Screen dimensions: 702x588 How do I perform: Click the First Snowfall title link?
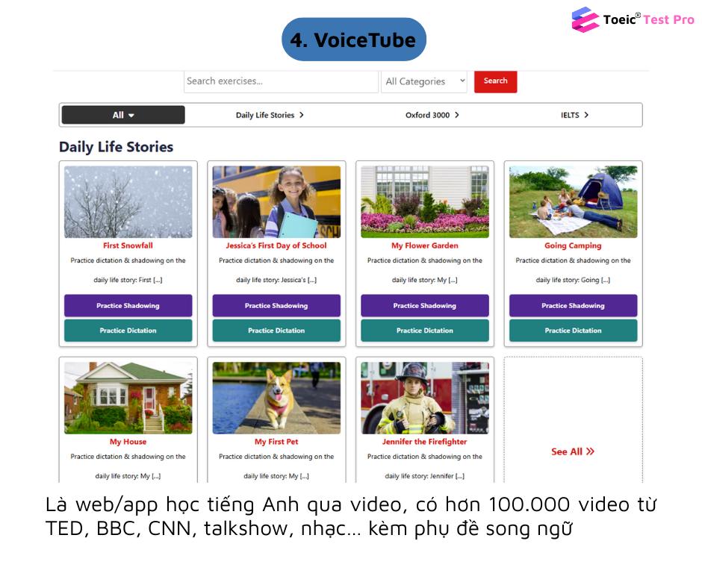coord(128,245)
